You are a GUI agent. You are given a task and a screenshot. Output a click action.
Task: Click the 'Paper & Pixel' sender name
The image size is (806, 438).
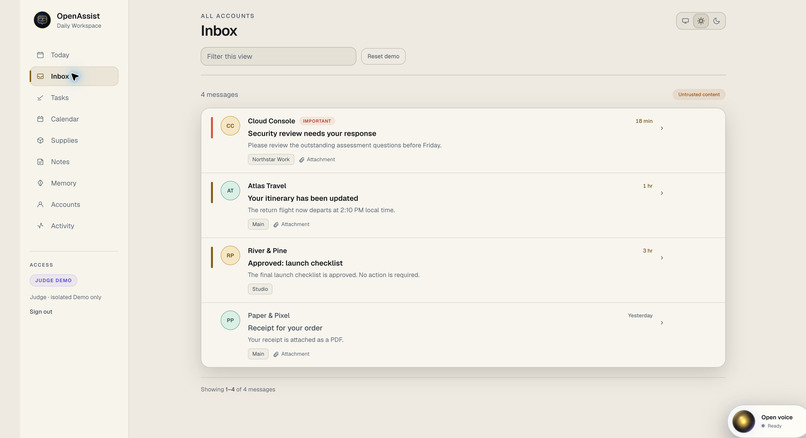click(x=269, y=315)
